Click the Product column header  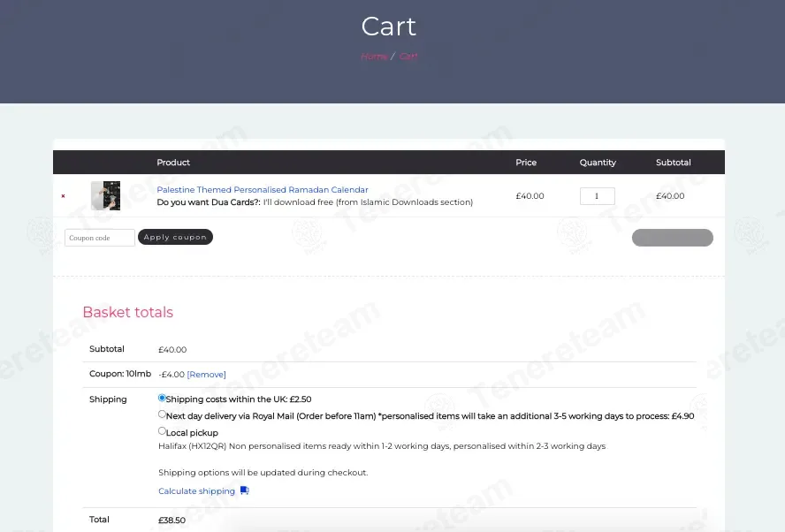pos(173,162)
